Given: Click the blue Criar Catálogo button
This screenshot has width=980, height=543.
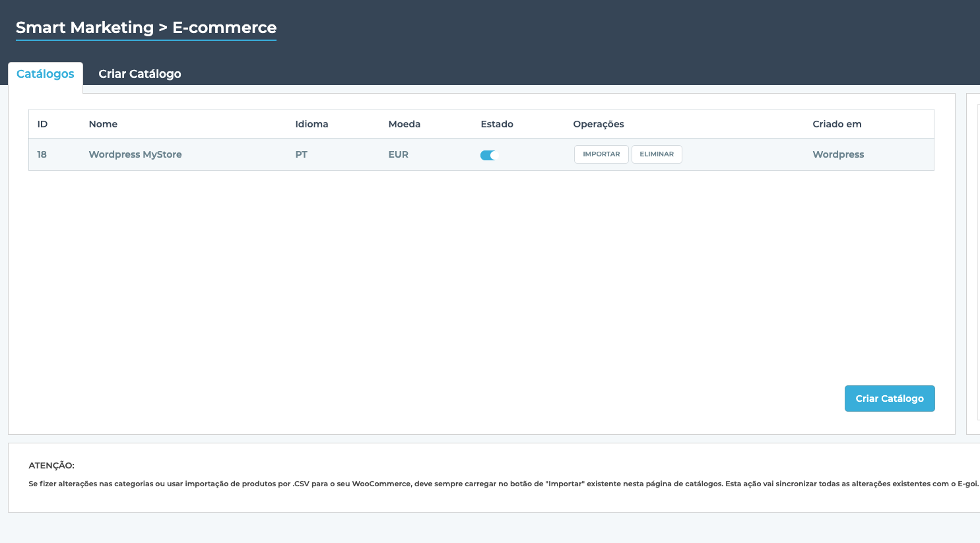Looking at the screenshot, I should point(890,399).
